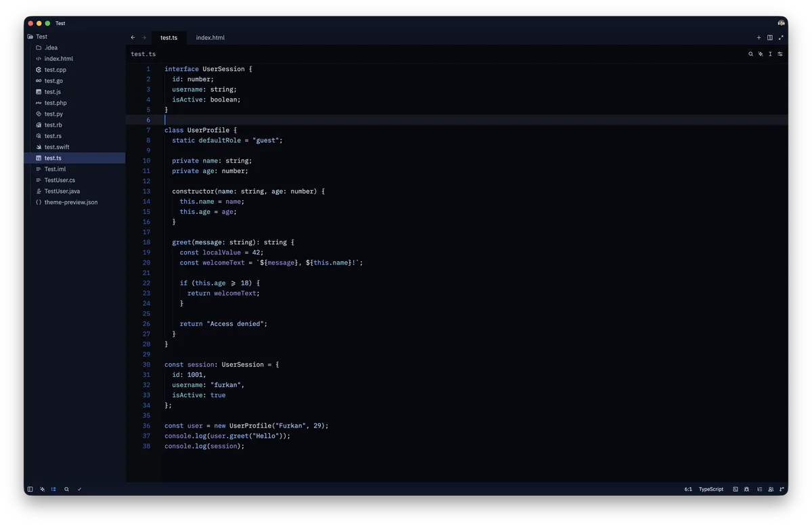Open project search magnifier in status bar
The height and width of the screenshot is (527, 812).
pos(66,489)
